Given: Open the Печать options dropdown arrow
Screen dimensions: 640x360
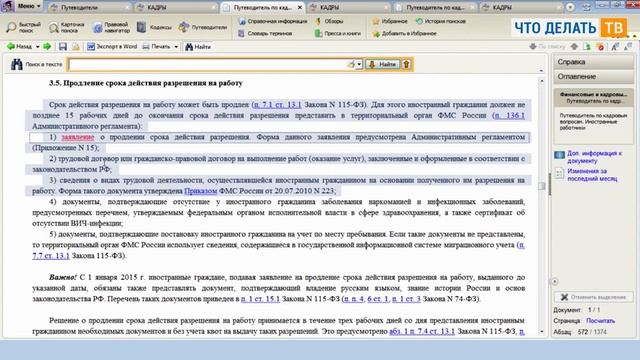Looking at the screenshot, I should click(x=176, y=47).
